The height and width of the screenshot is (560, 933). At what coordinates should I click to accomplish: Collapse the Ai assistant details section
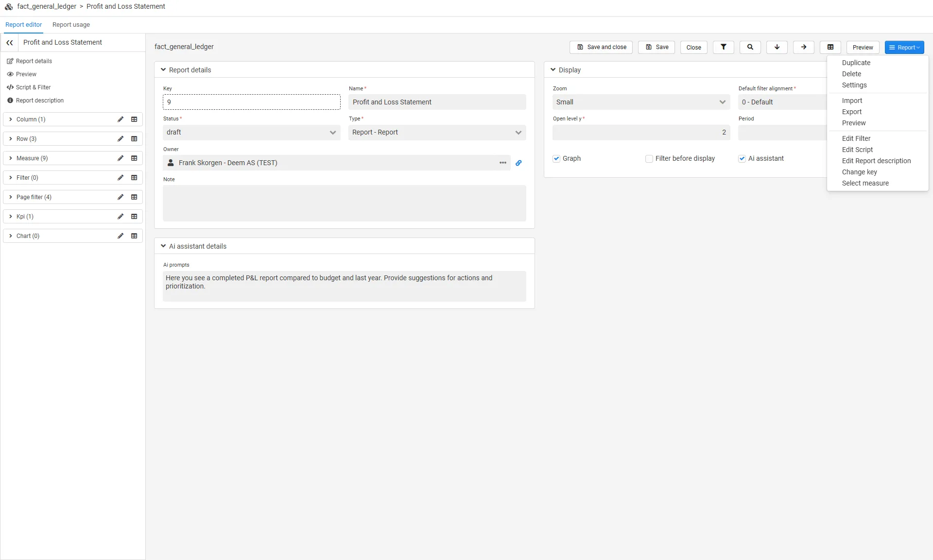pyautogui.click(x=163, y=246)
